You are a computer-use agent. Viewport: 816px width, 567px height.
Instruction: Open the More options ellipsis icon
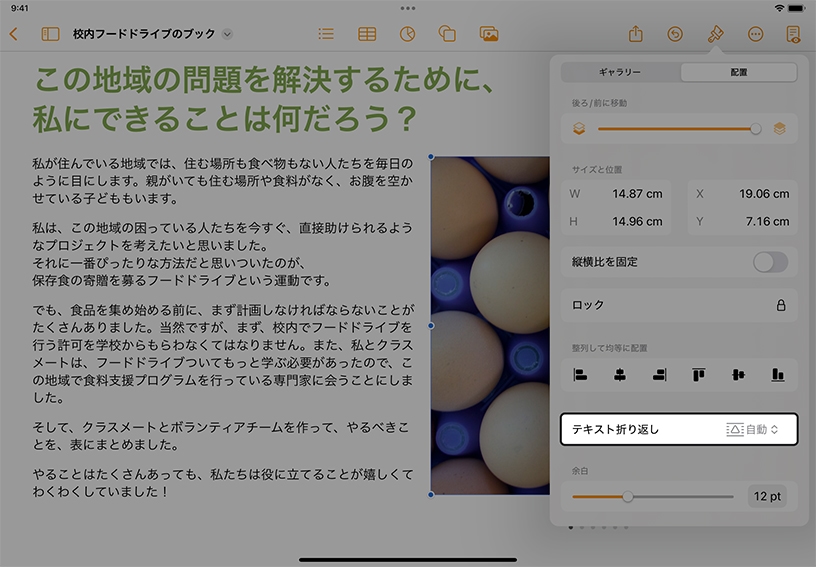pos(755,34)
